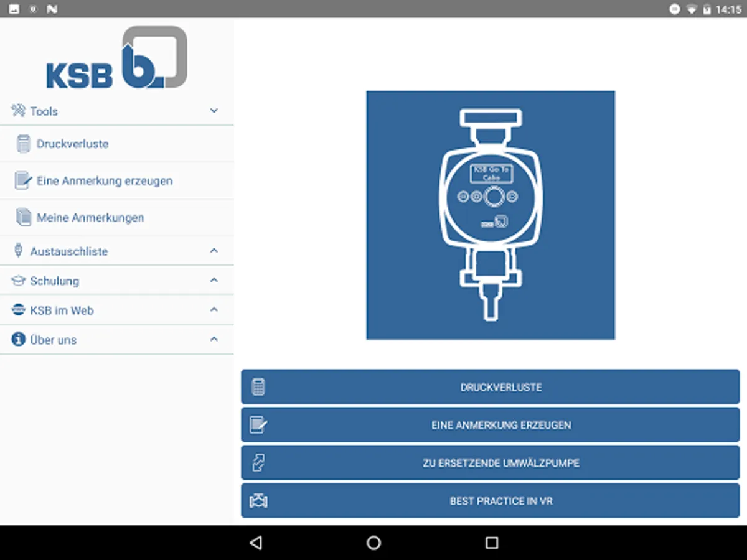Tap the do-not-disturb icon in the status bar
This screenshot has width=747, height=560.
[675, 9]
